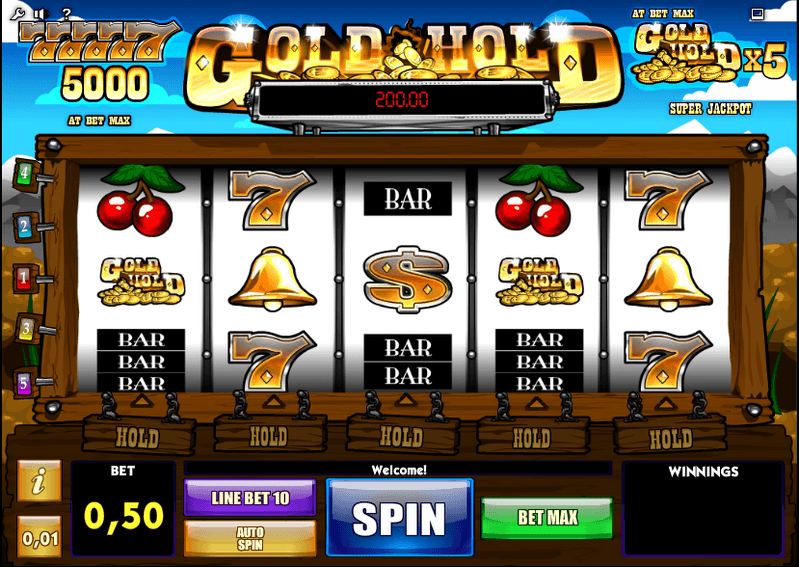The image size is (799, 567).
Task: Select payline 2 blue marker
Action: (25, 227)
